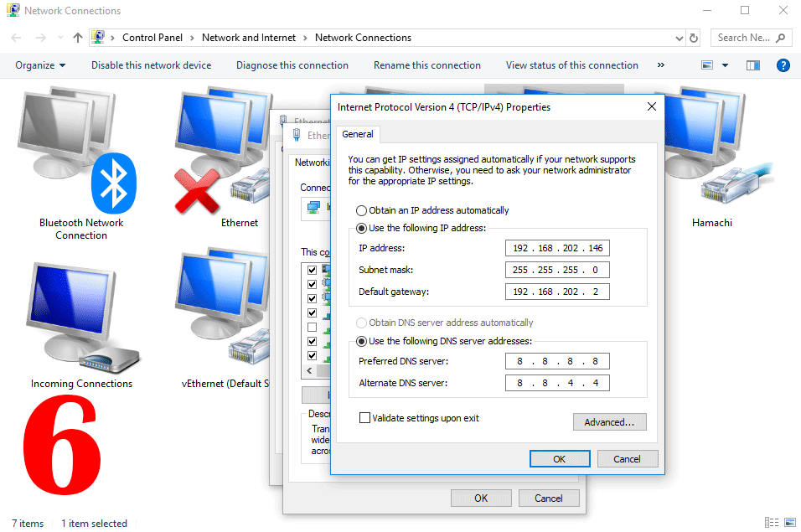Click Diagnose this connection

click(x=292, y=65)
